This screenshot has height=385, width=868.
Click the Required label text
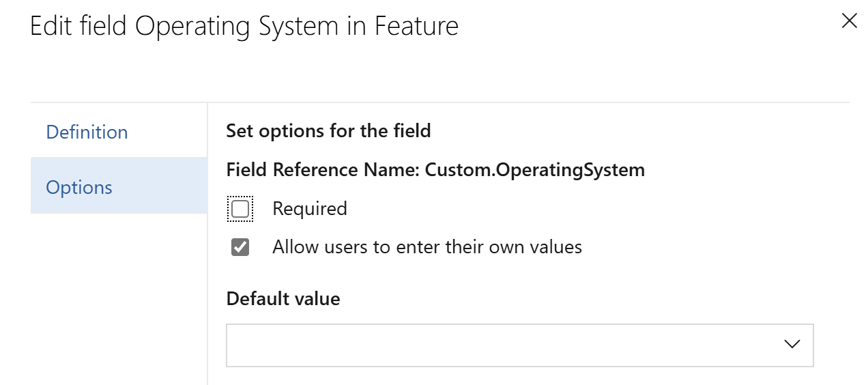pos(310,209)
